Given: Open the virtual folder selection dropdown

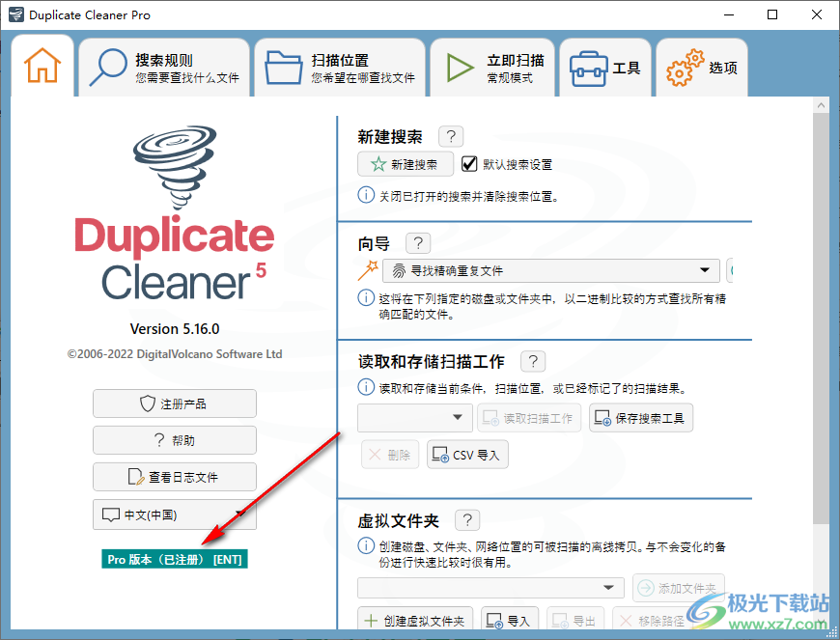Looking at the screenshot, I should (x=490, y=588).
